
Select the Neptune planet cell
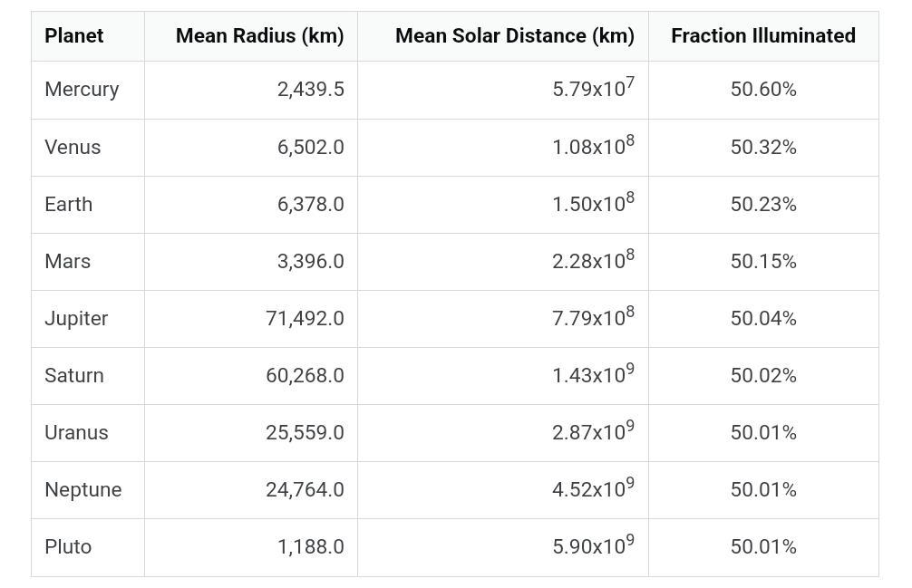(83, 490)
